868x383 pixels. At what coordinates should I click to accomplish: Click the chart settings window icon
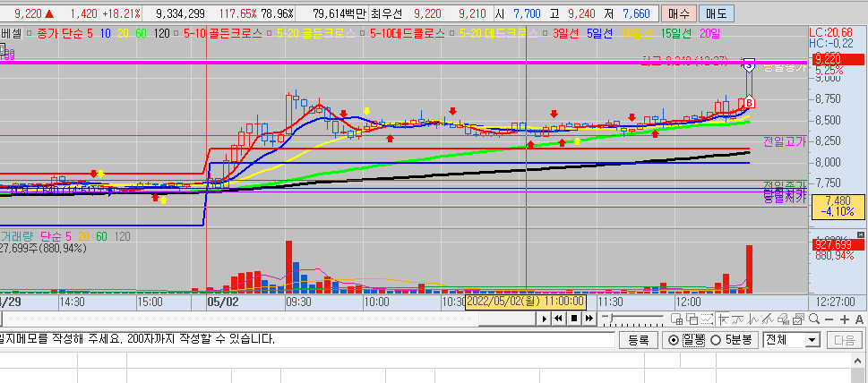coord(798,319)
